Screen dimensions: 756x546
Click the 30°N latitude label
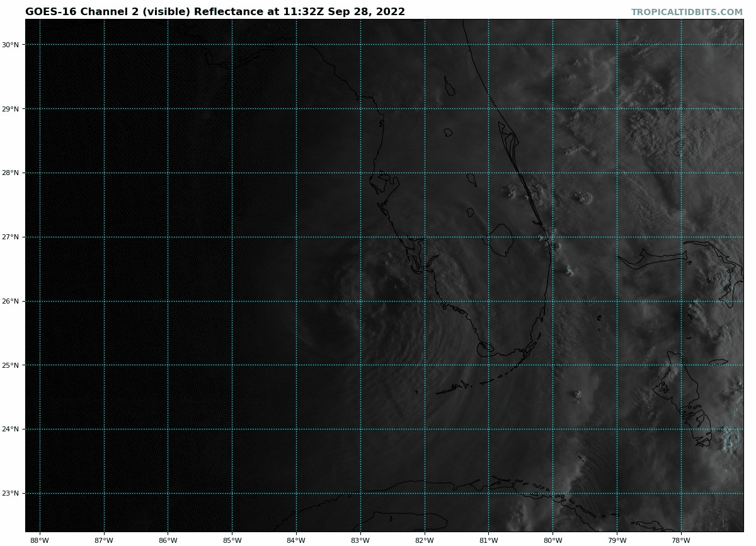click(x=10, y=45)
